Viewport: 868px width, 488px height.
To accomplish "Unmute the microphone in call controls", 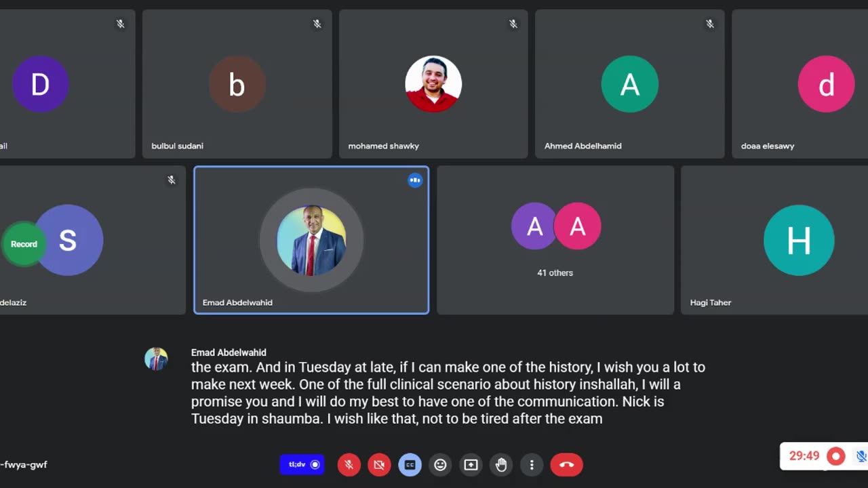I will point(349,464).
